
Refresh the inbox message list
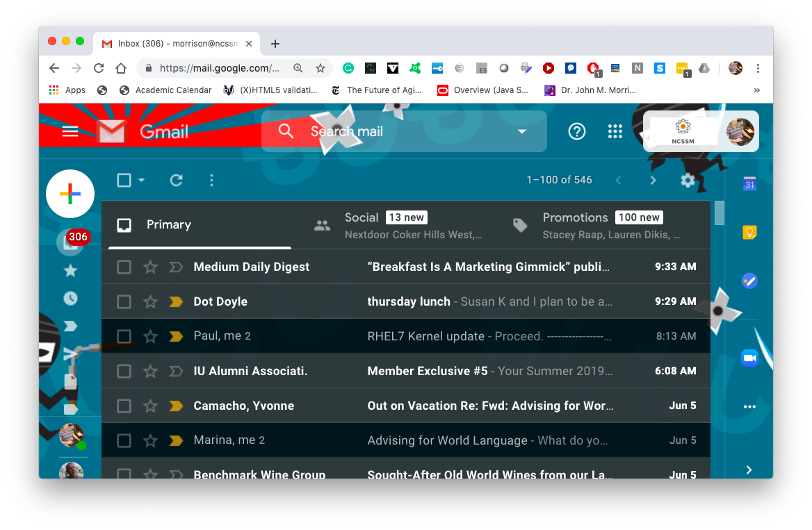point(176,180)
